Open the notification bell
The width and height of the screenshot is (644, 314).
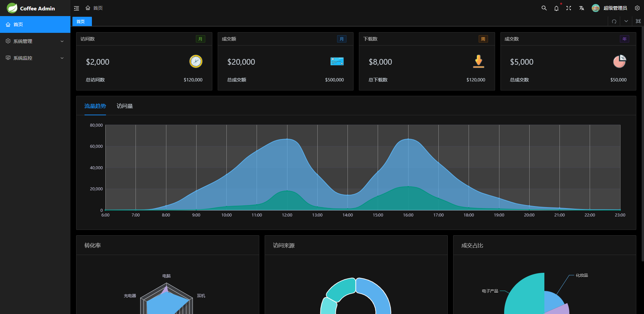556,8
